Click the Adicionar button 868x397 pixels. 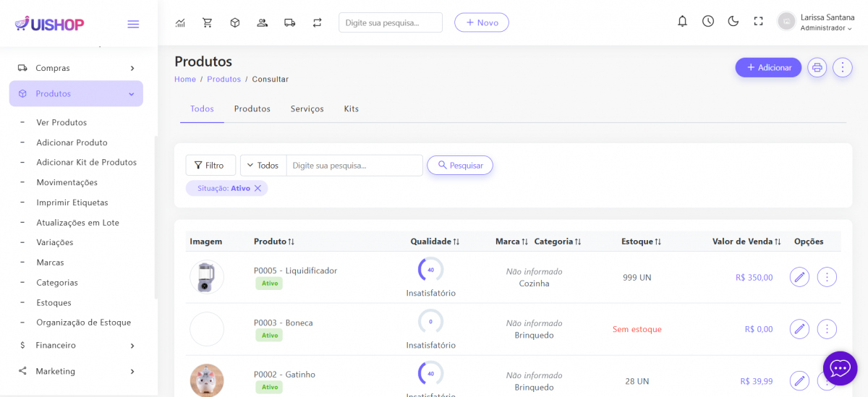768,67
